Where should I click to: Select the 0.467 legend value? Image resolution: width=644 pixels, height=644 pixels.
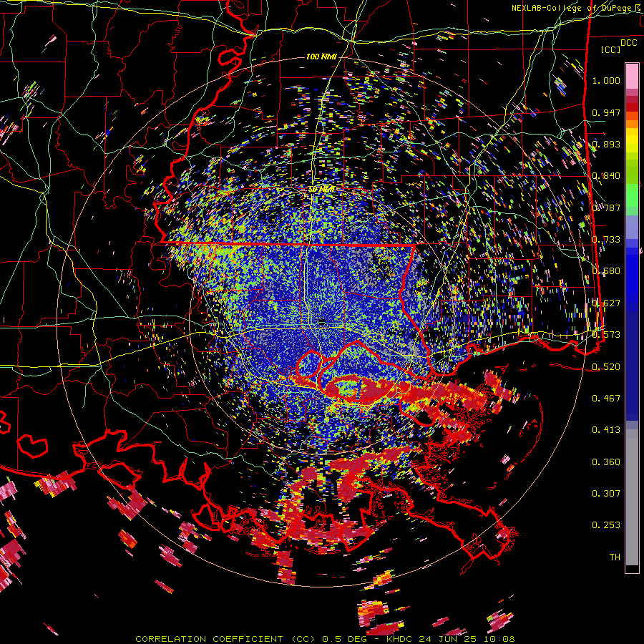[606, 399]
